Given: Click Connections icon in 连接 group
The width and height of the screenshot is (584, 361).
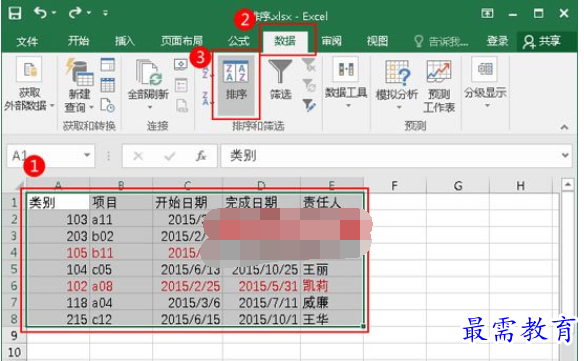Looking at the screenshot, I should 181,64.
